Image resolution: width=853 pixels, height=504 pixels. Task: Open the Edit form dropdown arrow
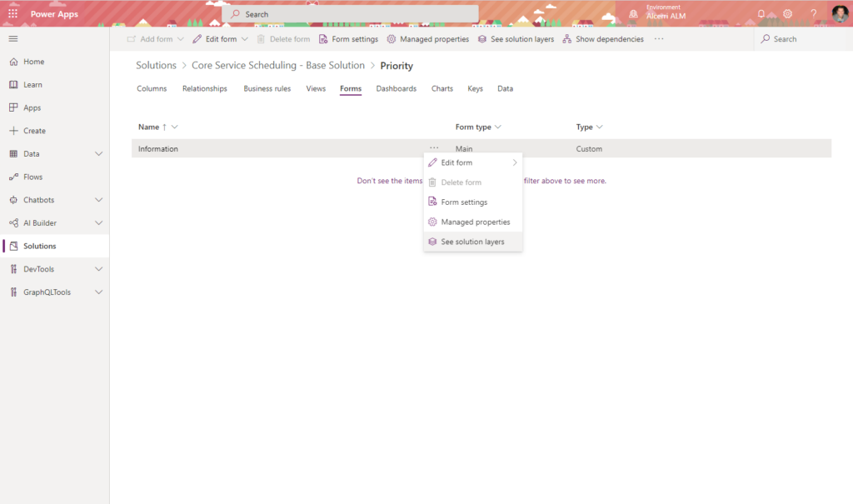tap(244, 39)
